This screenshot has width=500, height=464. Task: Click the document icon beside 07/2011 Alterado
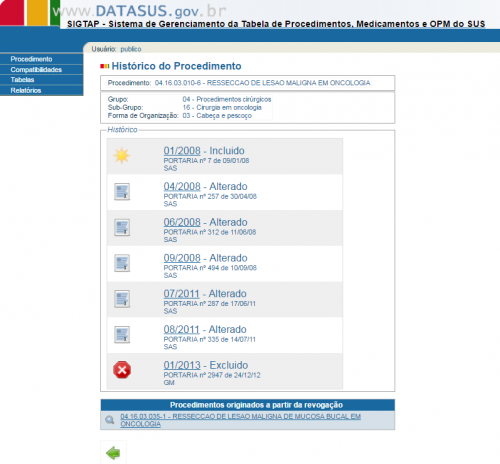pos(122,299)
